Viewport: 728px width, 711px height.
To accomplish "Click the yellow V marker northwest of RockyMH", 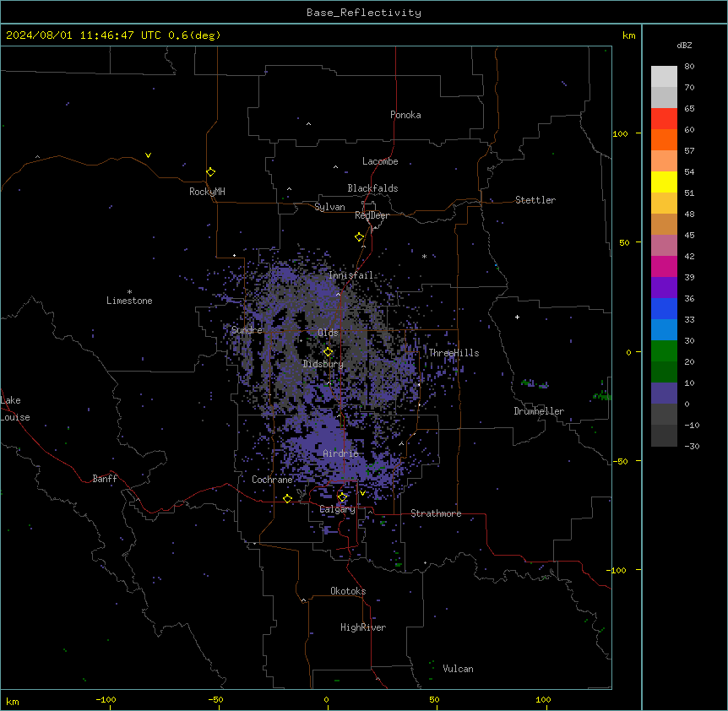I will point(148,155).
